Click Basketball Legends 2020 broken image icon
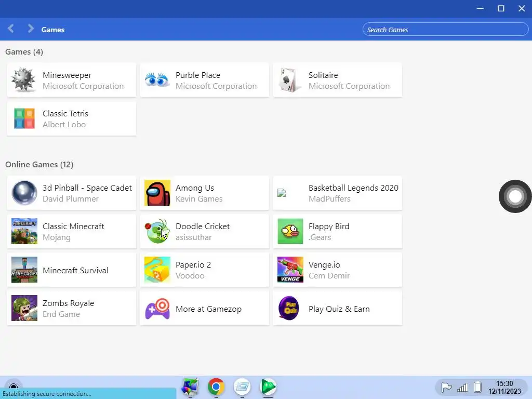 [282, 193]
